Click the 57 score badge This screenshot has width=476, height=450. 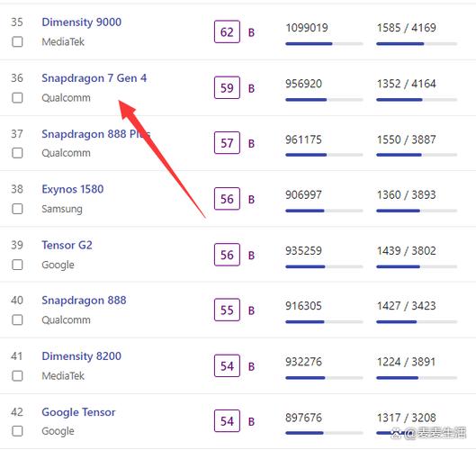(x=227, y=143)
